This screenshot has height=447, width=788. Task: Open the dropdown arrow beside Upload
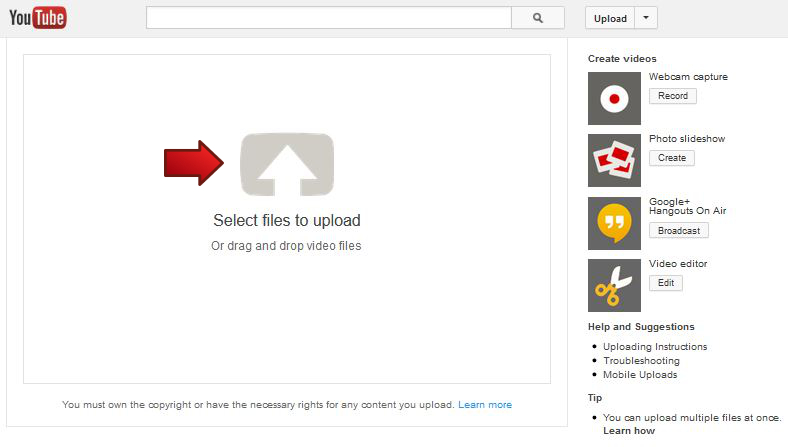click(647, 18)
